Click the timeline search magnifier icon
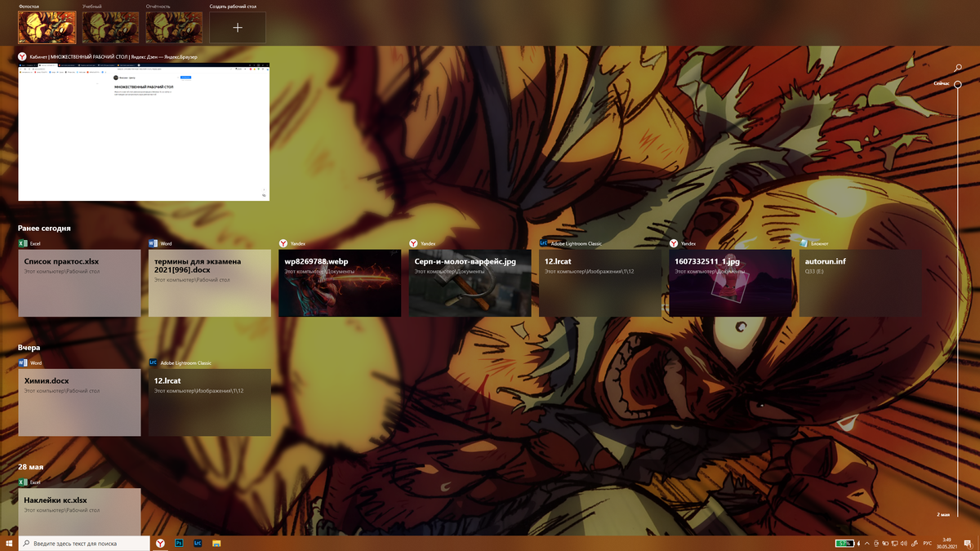980x551 pixels. [958, 69]
